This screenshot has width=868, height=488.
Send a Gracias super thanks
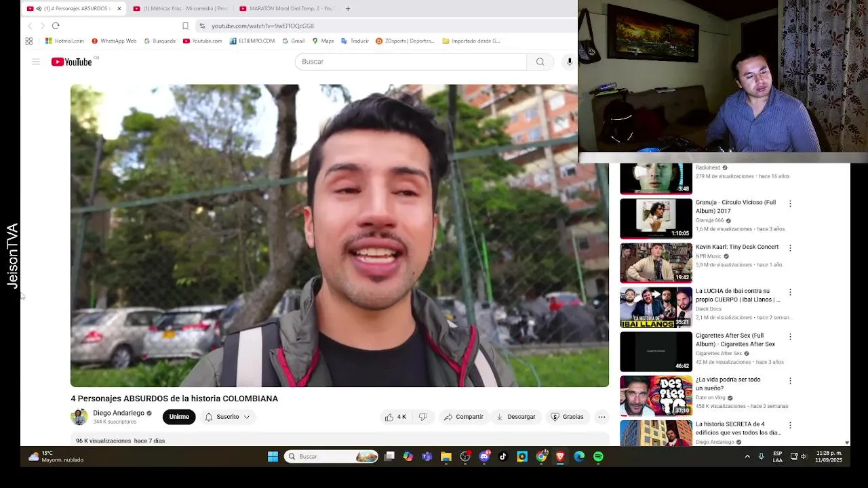[568, 417]
